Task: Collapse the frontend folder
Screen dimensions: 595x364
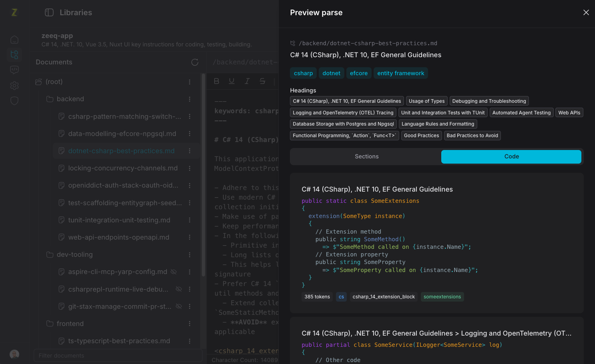Action: click(x=50, y=324)
